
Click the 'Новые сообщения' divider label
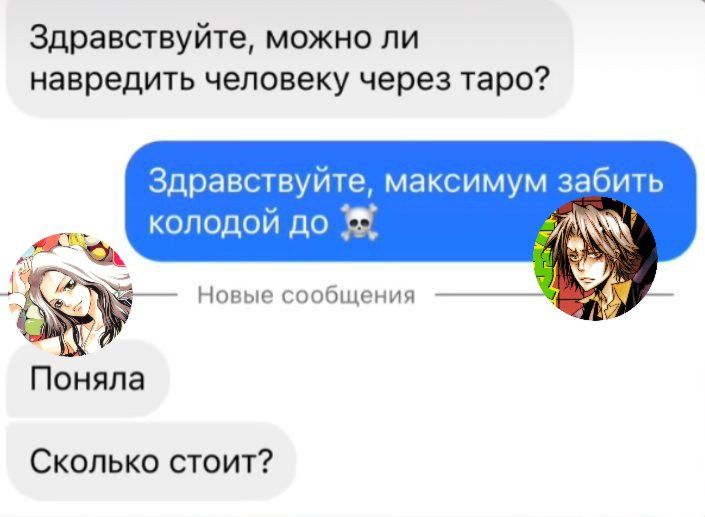click(307, 295)
